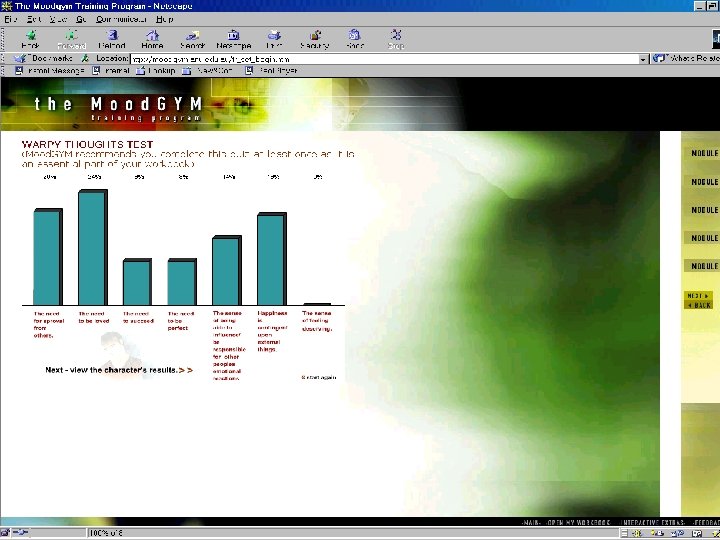Screen dimensions: 720x540
Task: Click the need for approval from others label
Action: pos(49,325)
